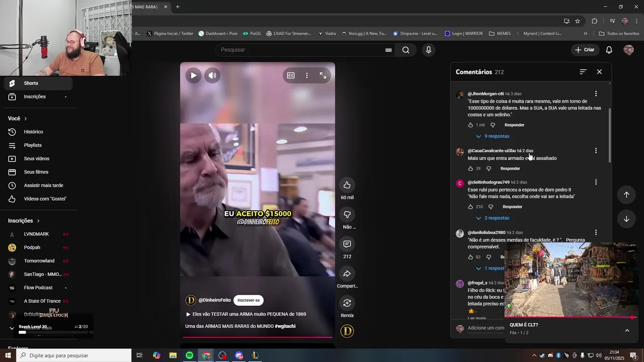Image resolution: width=644 pixels, height=362 pixels.
Task: Open the Short's three-dot options menu
Action: point(307,75)
